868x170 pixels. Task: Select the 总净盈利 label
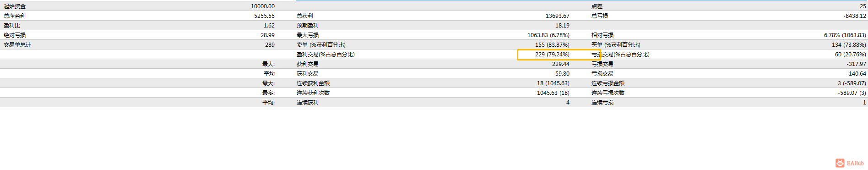tap(15, 16)
